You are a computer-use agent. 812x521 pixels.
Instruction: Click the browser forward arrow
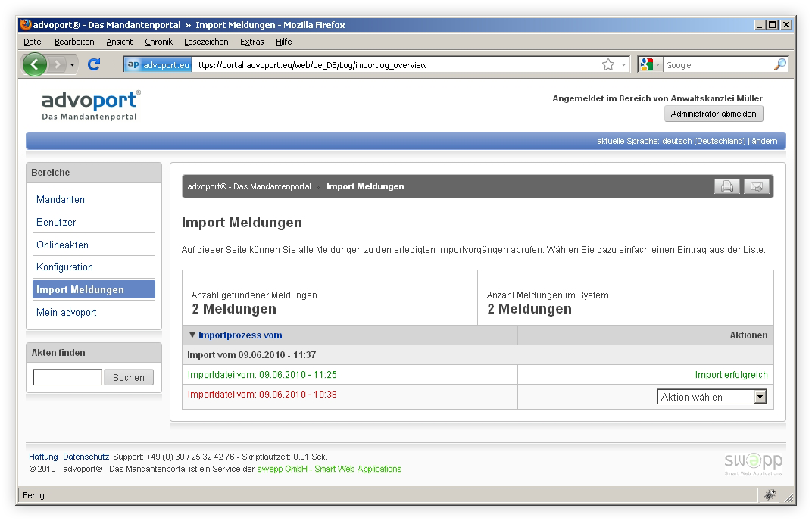[x=58, y=64]
